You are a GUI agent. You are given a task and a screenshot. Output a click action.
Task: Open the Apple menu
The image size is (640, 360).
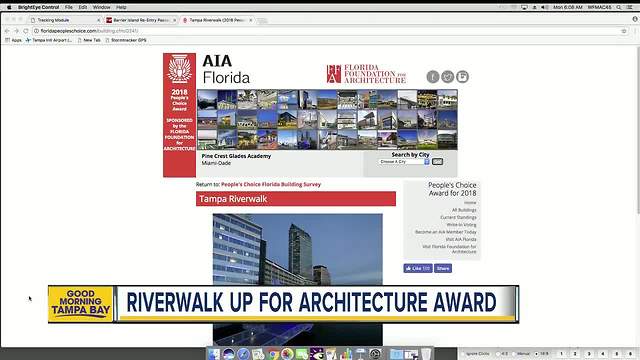(x=9, y=7)
